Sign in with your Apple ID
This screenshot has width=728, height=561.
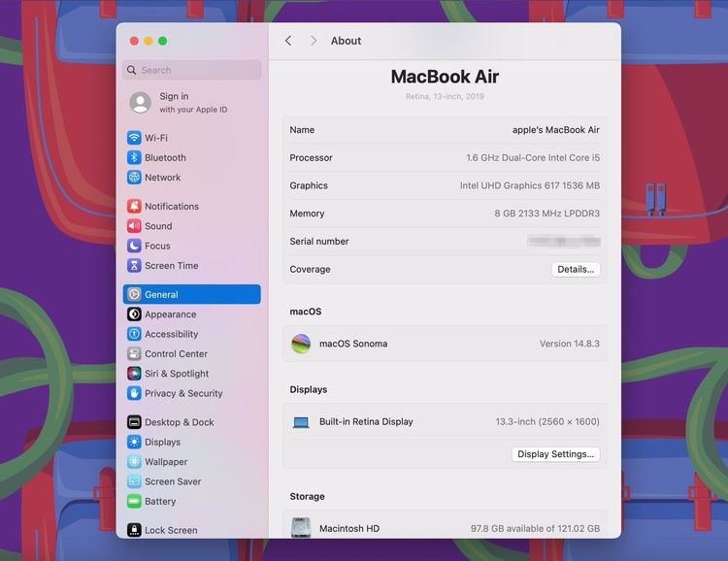pyautogui.click(x=193, y=103)
